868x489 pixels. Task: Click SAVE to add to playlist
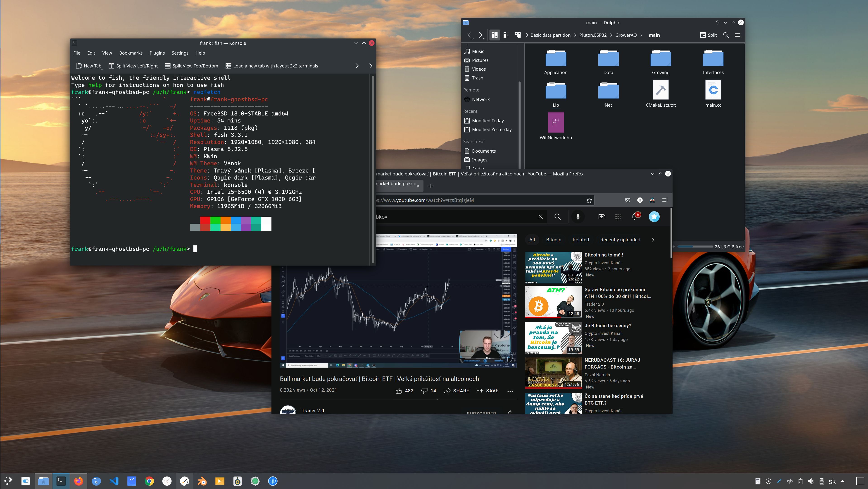(x=487, y=391)
